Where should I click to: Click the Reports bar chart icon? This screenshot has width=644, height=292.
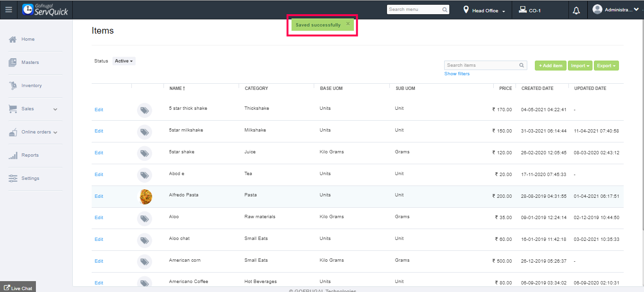click(13, 155)
